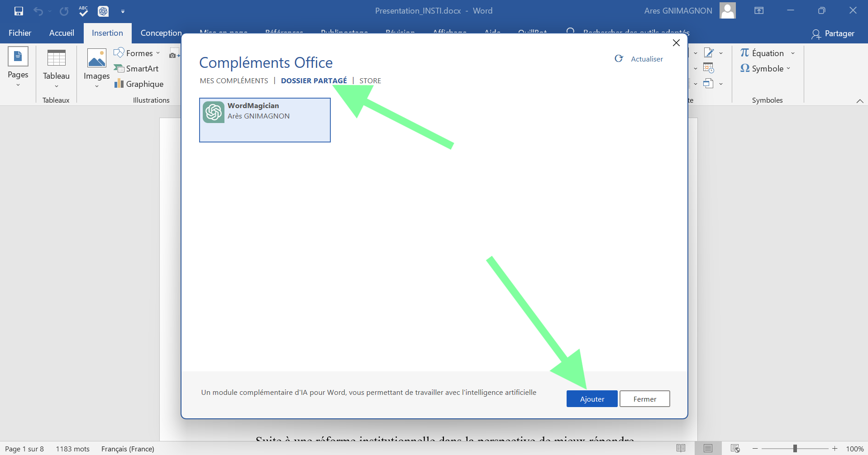The image size is (868, 455).
Task: Close the Compléments Office dialog
Action: click(x=676, y=43)
